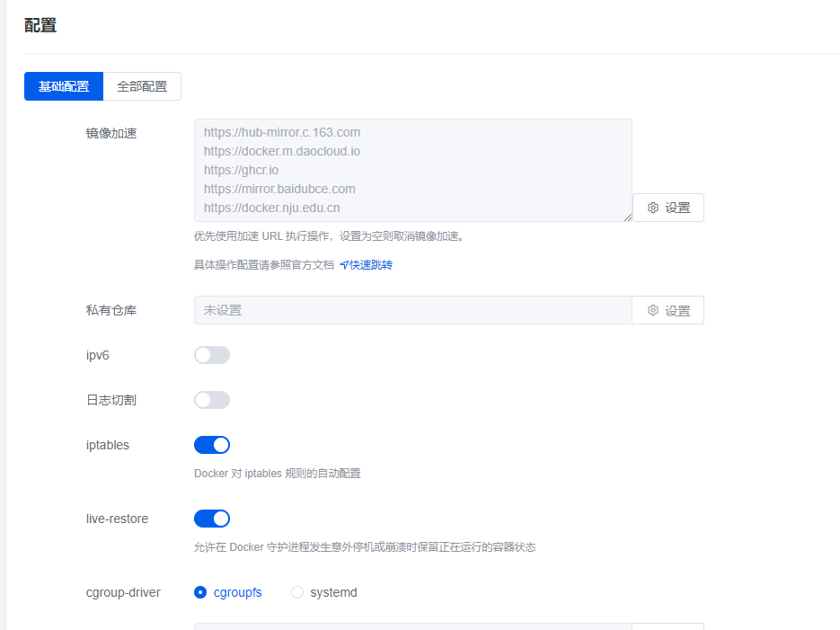Enable the ipv6 toggle switch
Image resolution: width=840 pixels, height=630 pixels.
[x=212, y=355]
